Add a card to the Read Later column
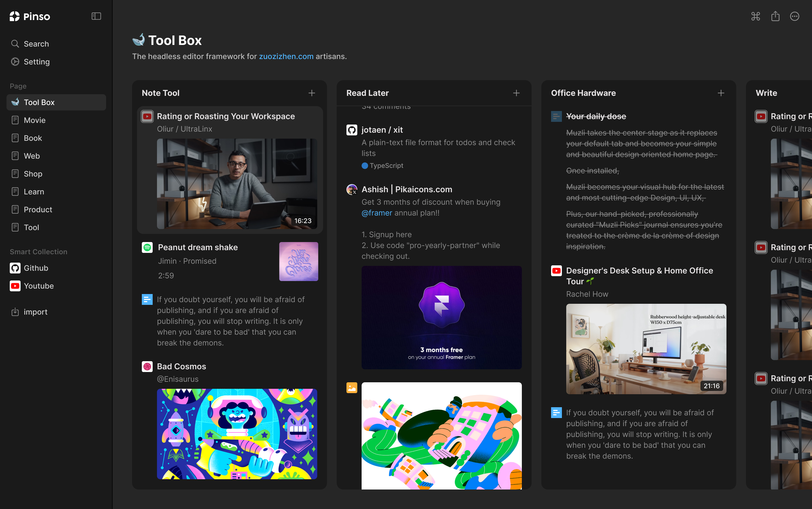 pos(516,93)
